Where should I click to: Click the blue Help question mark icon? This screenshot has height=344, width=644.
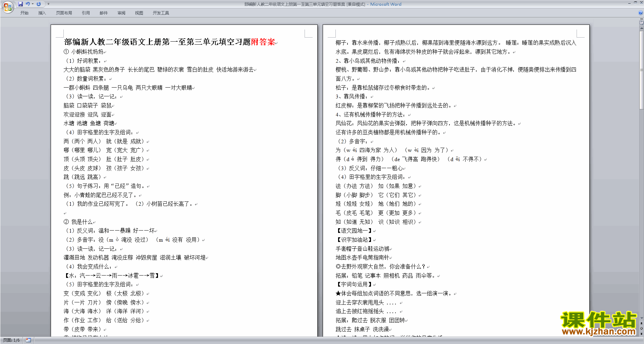(x=641, y=13)
